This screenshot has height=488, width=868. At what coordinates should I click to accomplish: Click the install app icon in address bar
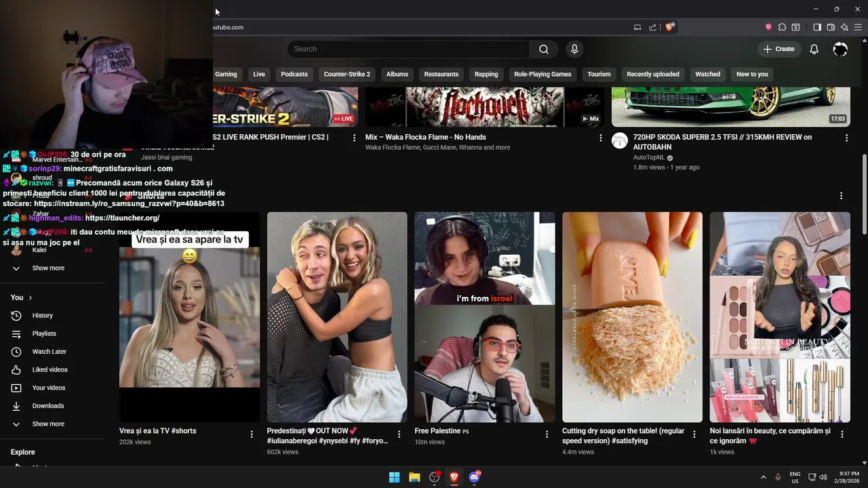point(637,27)
